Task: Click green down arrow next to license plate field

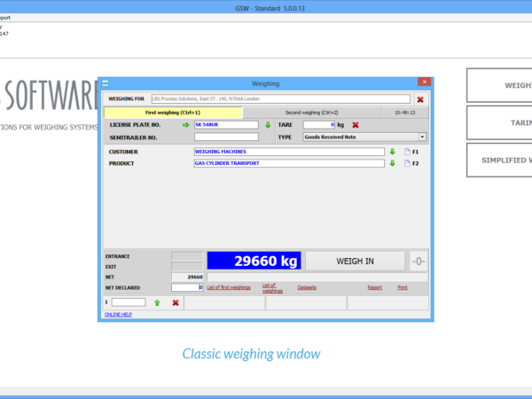Action: (268, 125)
